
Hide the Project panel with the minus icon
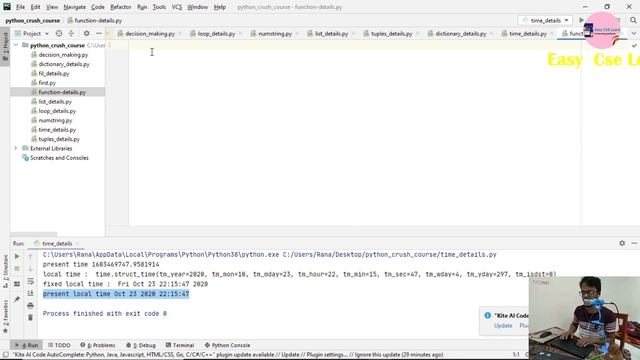click(x=99, y=33)
